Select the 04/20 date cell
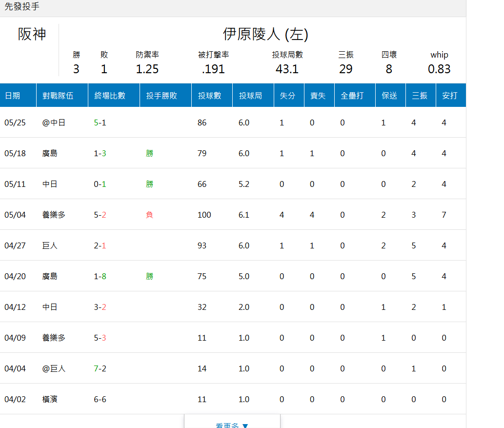Viewport: 504px width, 428px height. click(15, 276)
